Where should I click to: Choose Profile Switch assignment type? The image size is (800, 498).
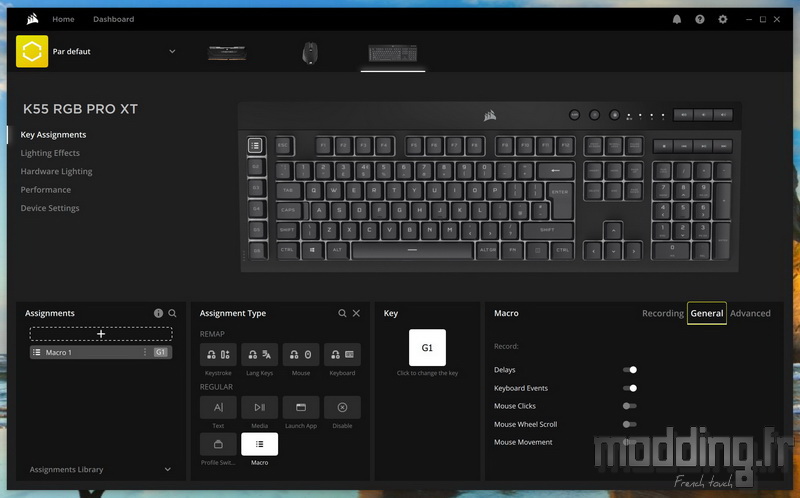[x=218, y=444]
